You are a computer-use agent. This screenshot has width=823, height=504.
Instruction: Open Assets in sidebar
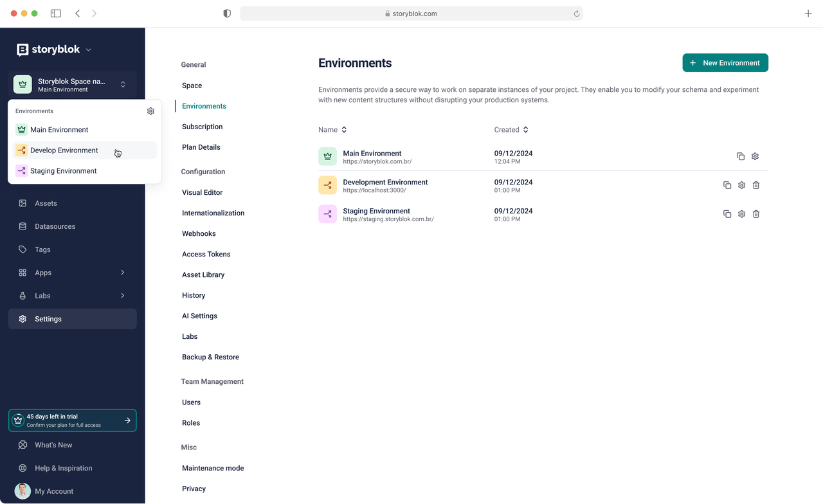click(72, 203)
